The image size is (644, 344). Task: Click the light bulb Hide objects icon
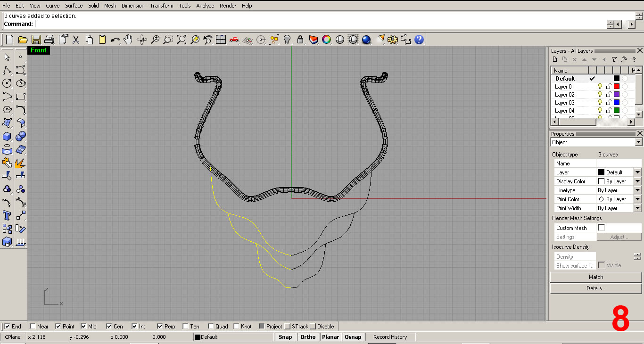click(287, 40)
